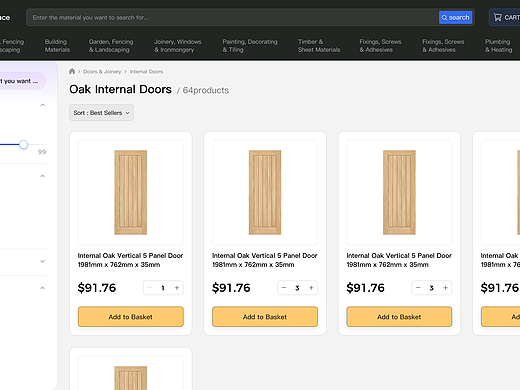Open the second product door thumbnail

[265, 192]
